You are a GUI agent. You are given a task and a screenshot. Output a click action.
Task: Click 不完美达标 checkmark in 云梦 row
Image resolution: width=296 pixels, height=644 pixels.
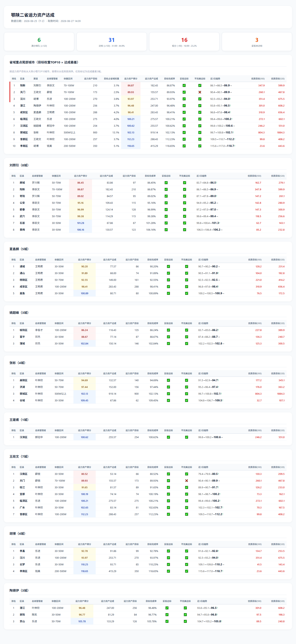(x=186, y=565)
